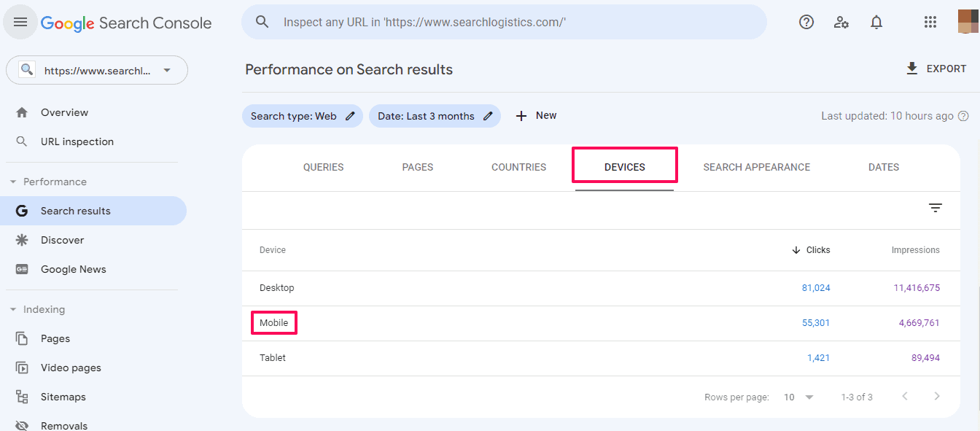
Task: Select the Mobile device row
Action: [601, 323]
